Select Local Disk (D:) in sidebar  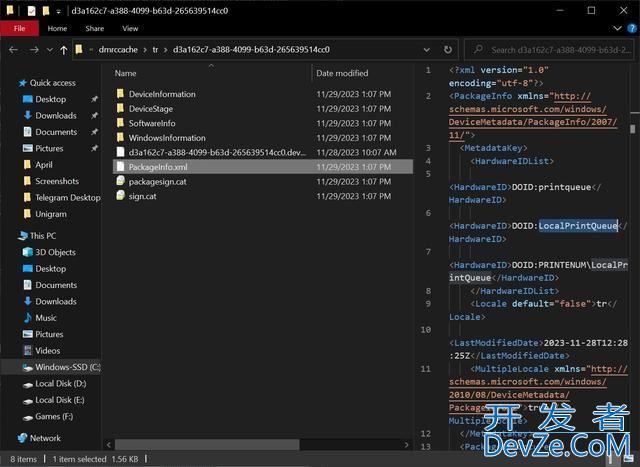click(60, 383)
